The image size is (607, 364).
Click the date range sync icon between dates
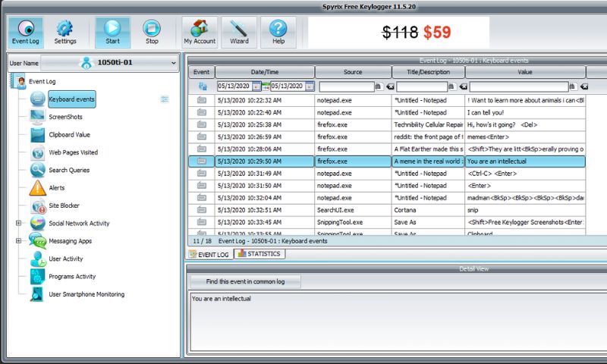pyautogui.click(x=266, y=86)
